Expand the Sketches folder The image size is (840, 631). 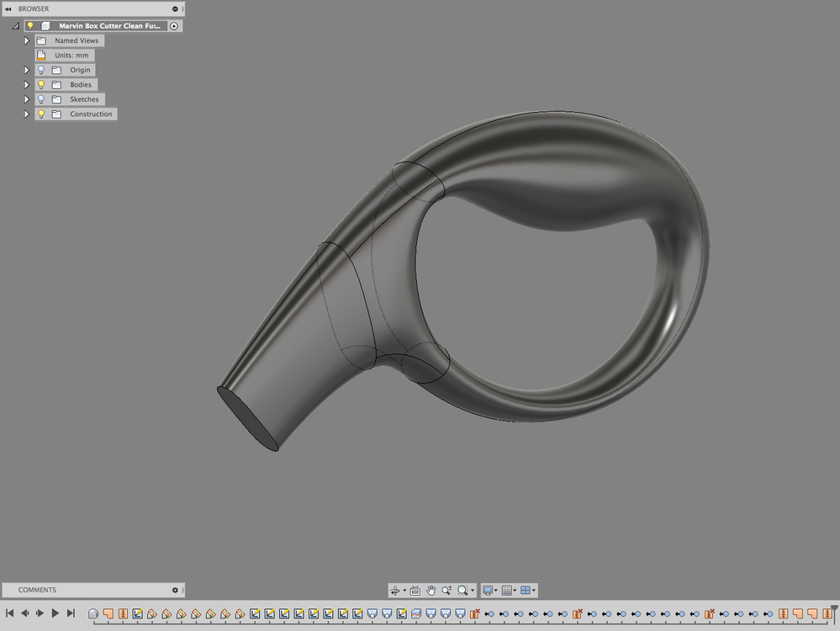[26, 99]
